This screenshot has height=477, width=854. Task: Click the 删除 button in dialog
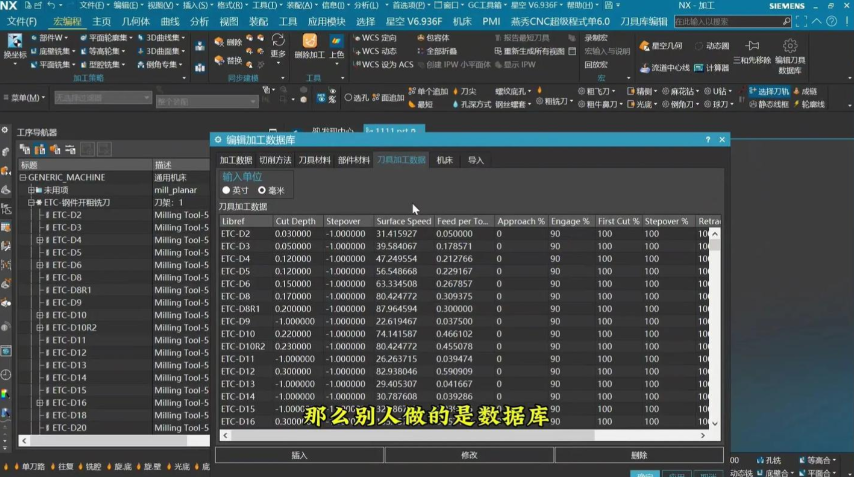[x=639, y=455]
